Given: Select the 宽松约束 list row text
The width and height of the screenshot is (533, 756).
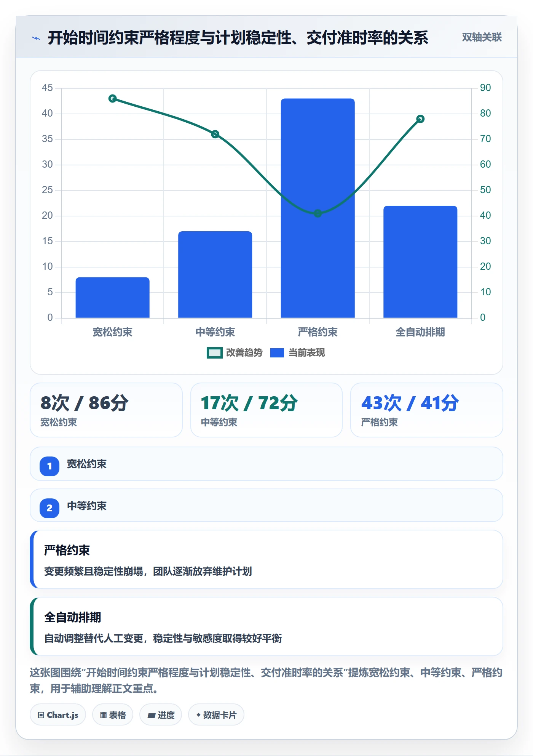Looking at the screenshot, I should [x=87, y=464].
